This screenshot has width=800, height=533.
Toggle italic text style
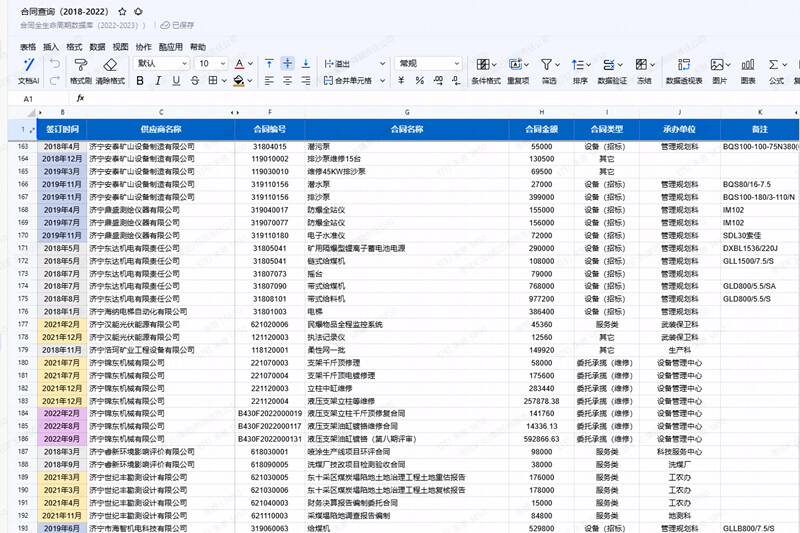pyautogui.click(x=160, y=80)
